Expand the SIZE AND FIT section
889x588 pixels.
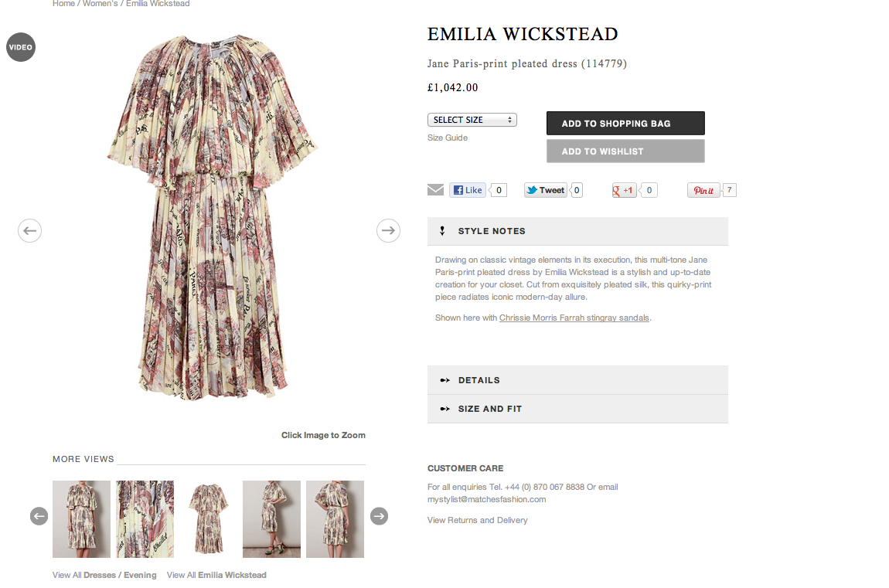(x=577, y=409)
